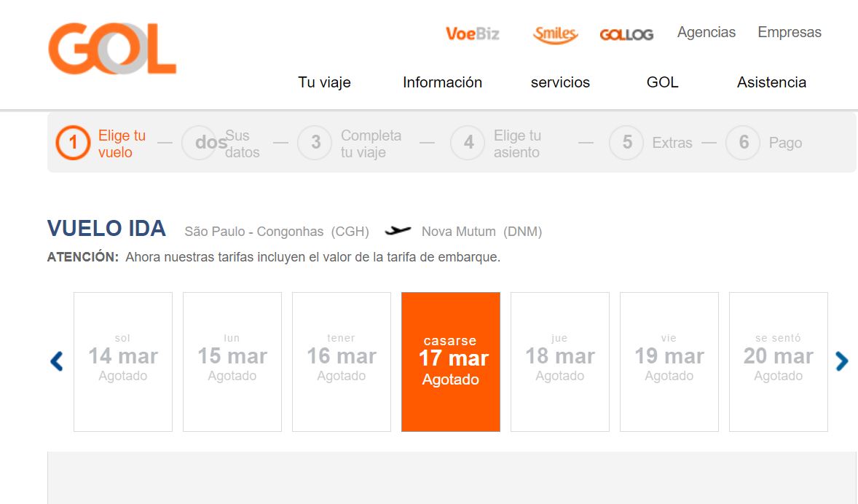
Task: Click the airplane icon between airports
Action: coord(398,231)
